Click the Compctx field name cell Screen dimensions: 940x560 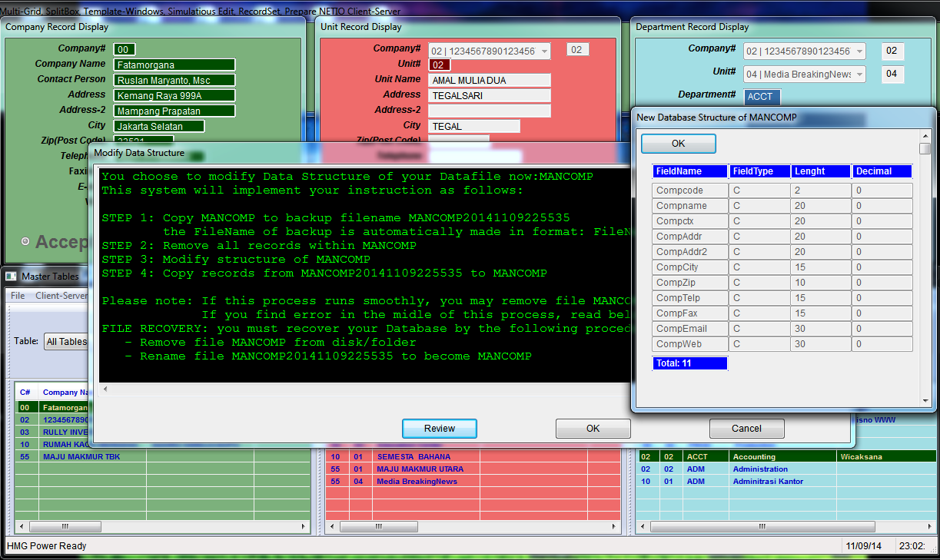689,221
